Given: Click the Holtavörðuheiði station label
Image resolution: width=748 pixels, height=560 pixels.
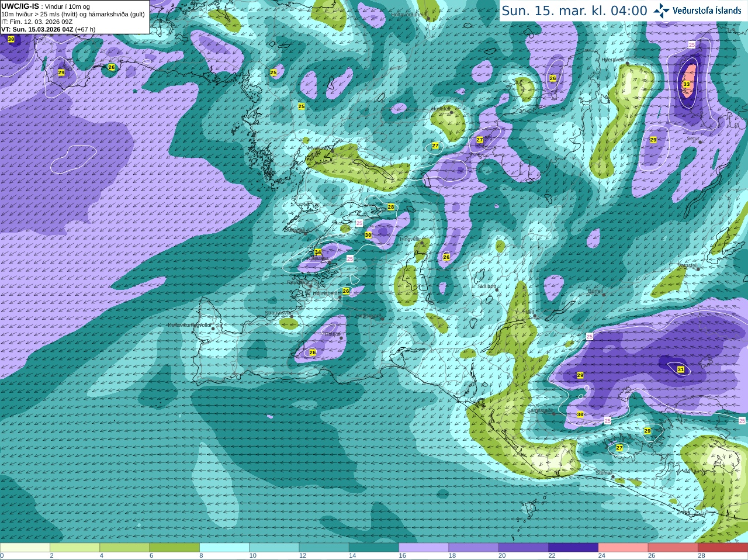Looking at the screenshot, I should tap(408, 15).
